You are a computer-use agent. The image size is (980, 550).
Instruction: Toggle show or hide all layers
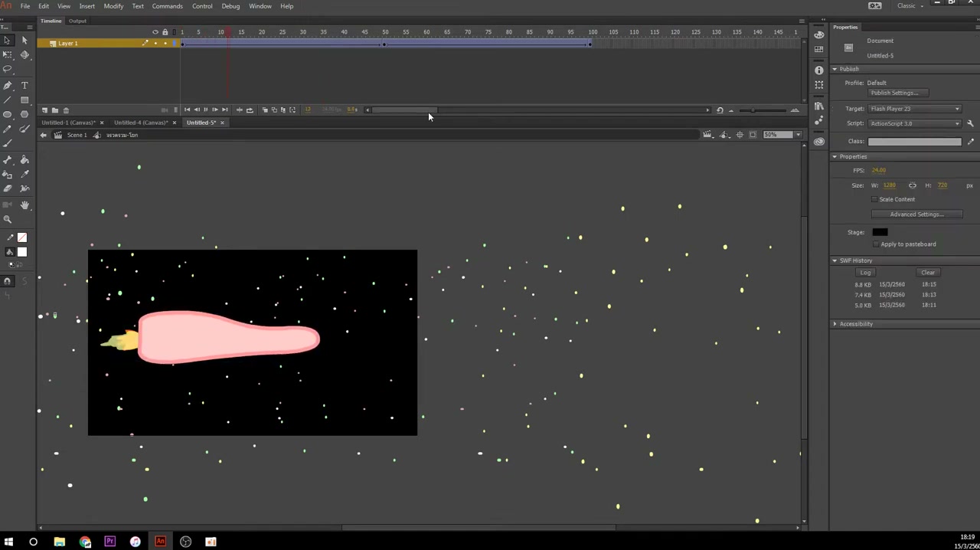[155, 32]
